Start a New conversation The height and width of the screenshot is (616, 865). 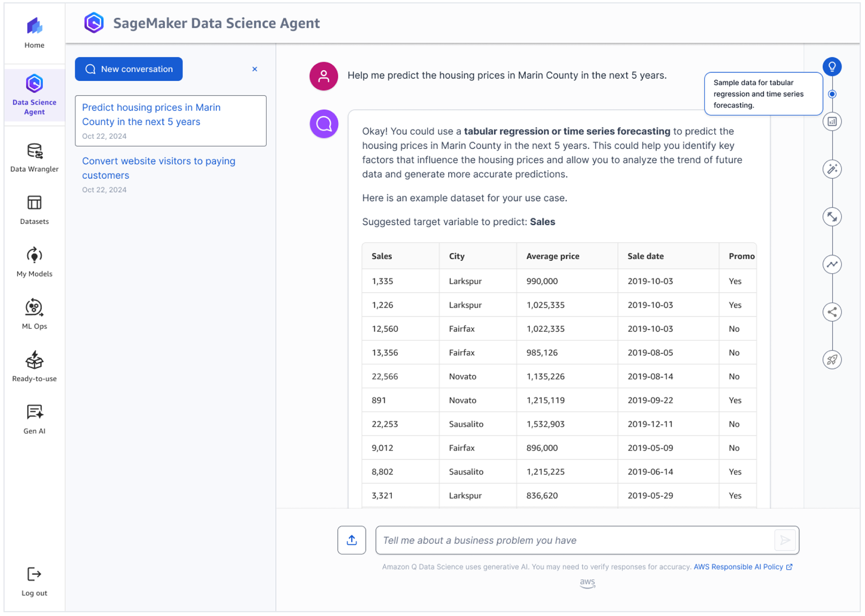[x=128, y=69]
